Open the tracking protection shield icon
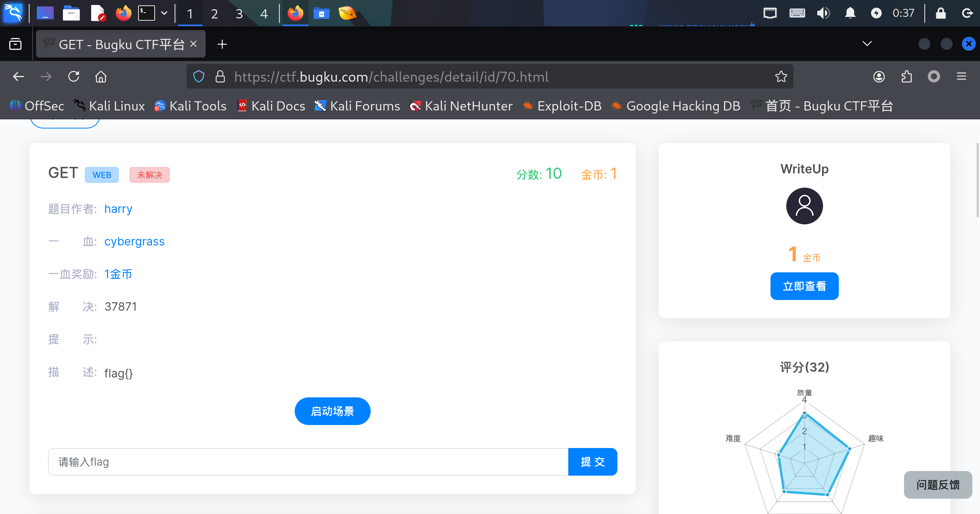 coord(199,77)
